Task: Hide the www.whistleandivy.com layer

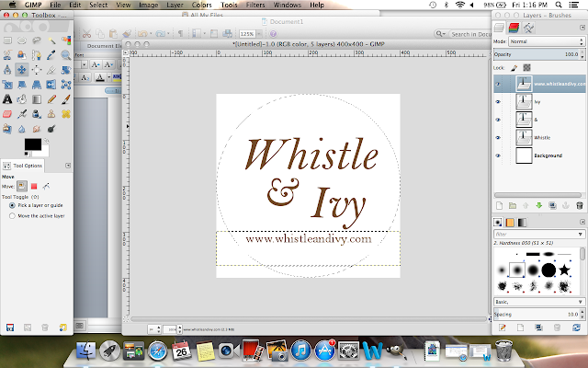Action: tap(498, 84)
